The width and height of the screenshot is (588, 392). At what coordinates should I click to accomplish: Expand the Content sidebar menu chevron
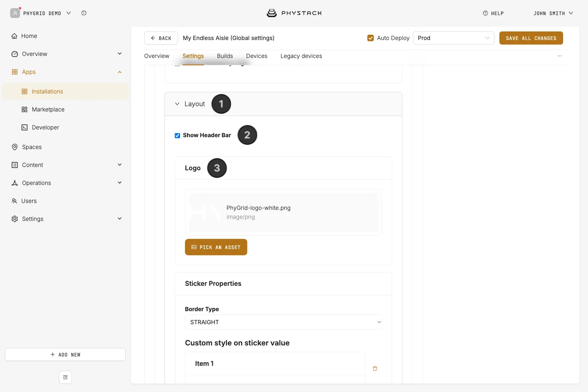(120, 165)
